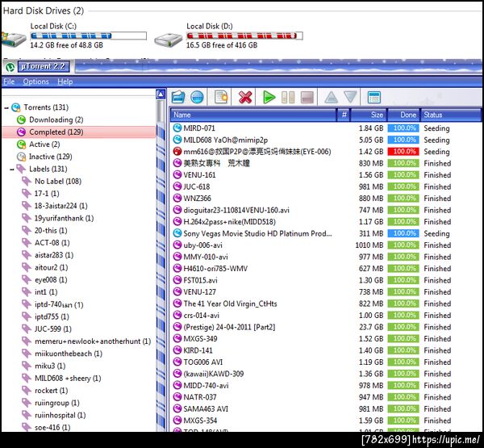Click the MXGS-354 torrent status icon
Screen dimensions: 484x448
177,421
